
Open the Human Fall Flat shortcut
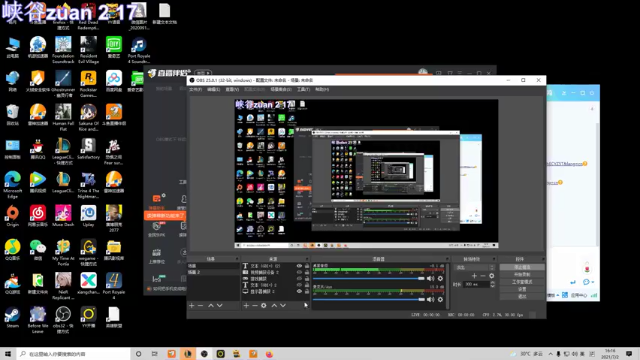[x=63, y=118]
